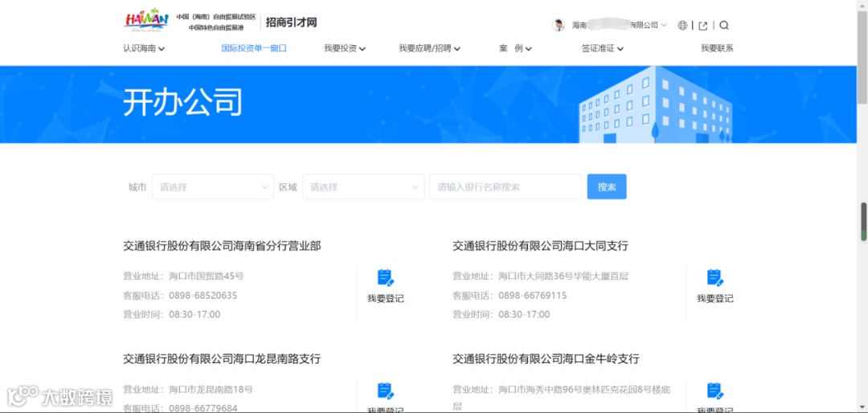Open 我要联系 page
Image resolution: width=868 pixels, height=413 pixels.
[x=717, y=48]
